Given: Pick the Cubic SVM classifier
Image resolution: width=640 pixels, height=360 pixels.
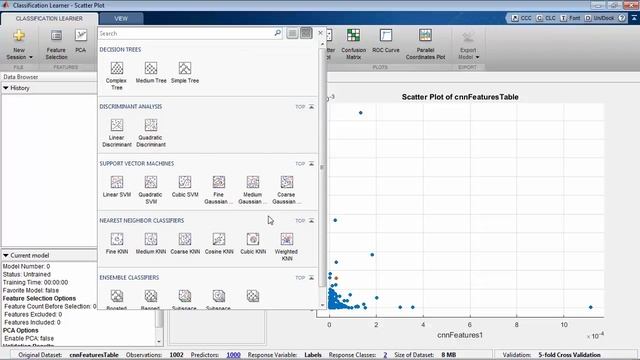Looking at the screenshot, I should 185,187.
